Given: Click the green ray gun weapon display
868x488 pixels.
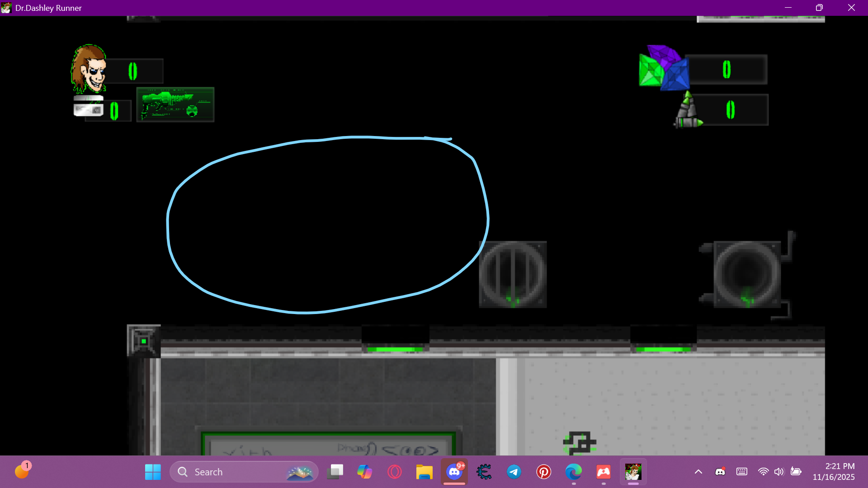Looking at the screenshot, I should [x=175, y=104].
